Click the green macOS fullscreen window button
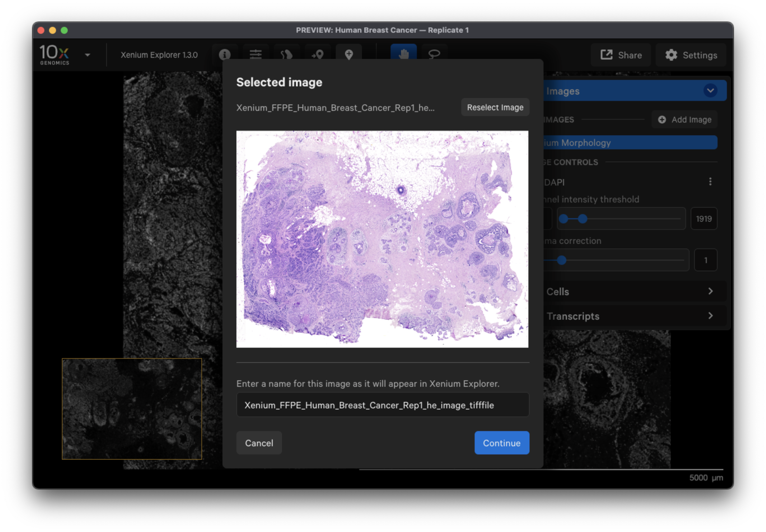Screen dimensions: 766x532 tap(64, 30)
